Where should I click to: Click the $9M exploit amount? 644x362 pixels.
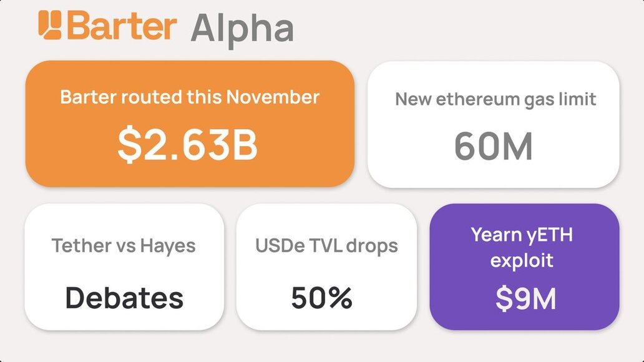coord(525,298)
